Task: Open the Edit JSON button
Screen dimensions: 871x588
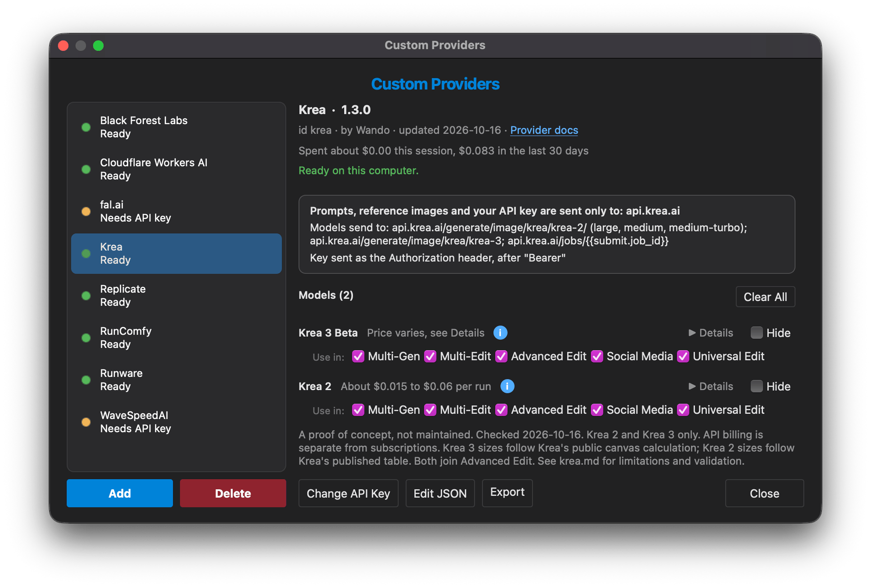Action: tap(440, 493)
